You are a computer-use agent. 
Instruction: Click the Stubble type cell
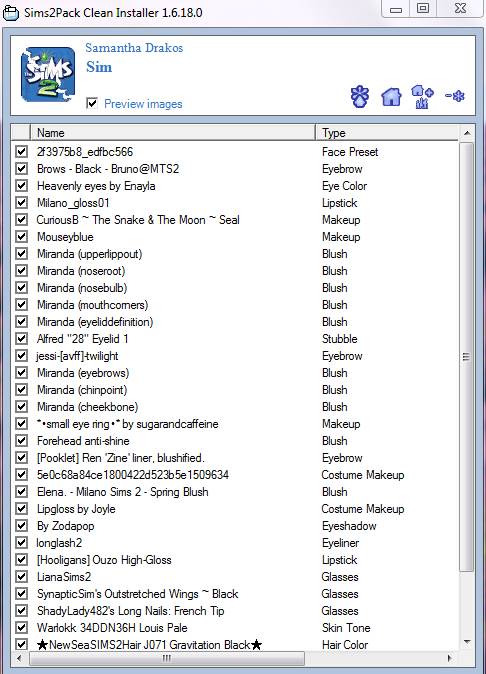[x=339, y=339]
